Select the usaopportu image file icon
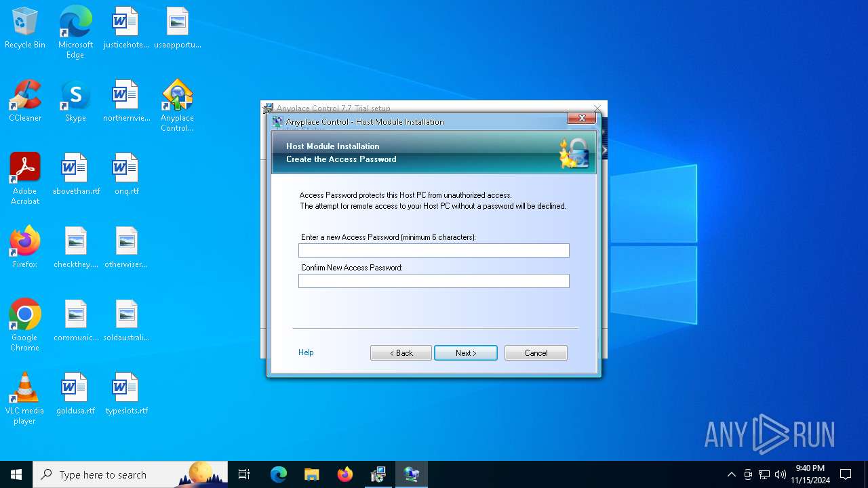The height and width of the screenshot is (488, 868). pos(178,28)
